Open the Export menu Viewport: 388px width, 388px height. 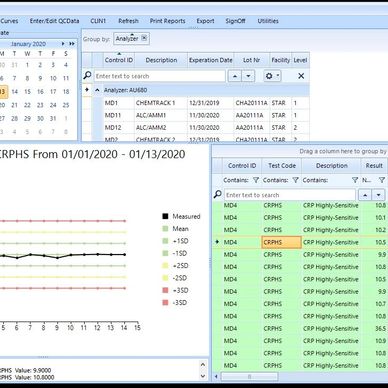tap(205, 21)
